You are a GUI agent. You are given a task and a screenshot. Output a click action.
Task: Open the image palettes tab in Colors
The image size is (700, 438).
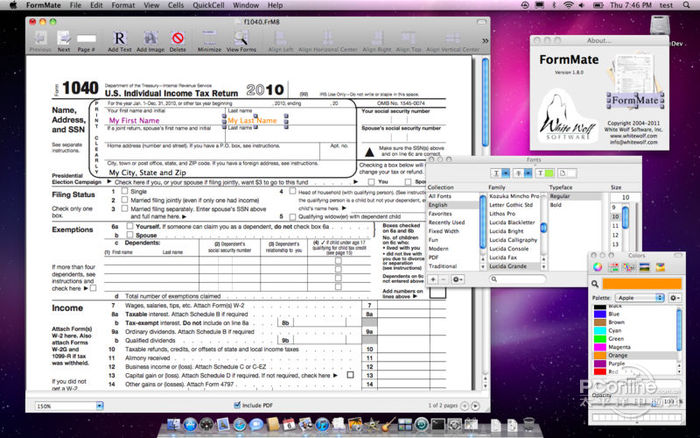(644, 267)
